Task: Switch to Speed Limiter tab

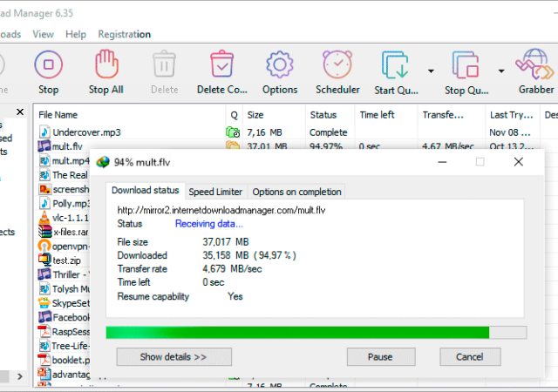Action: pyautogui.click(x=215, y=192)
